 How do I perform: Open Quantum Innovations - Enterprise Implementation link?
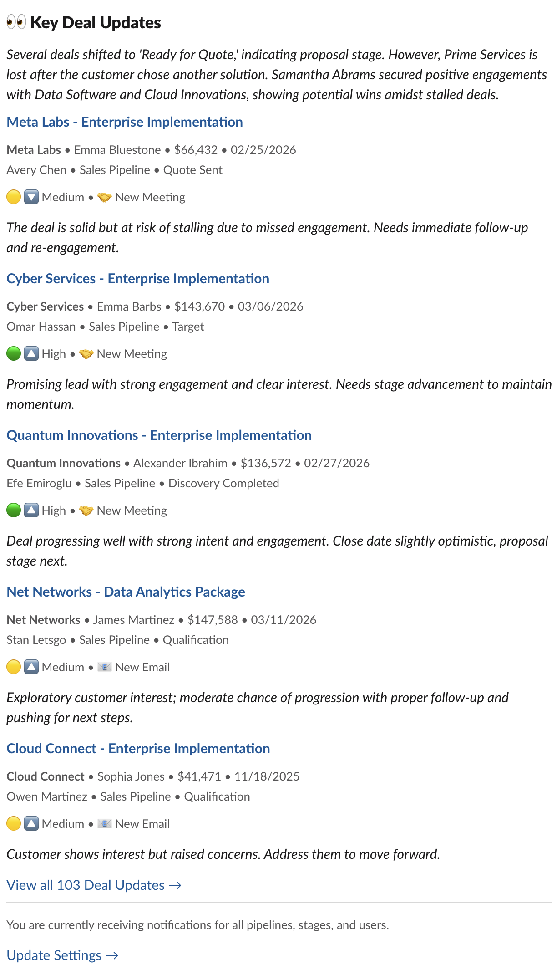(159, 435)
